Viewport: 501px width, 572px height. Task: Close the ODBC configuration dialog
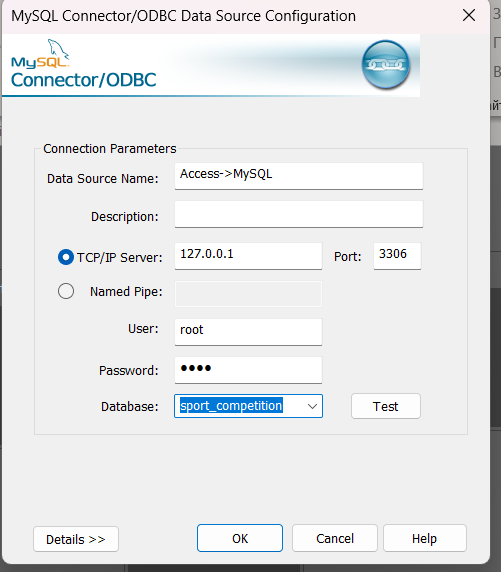469,15
